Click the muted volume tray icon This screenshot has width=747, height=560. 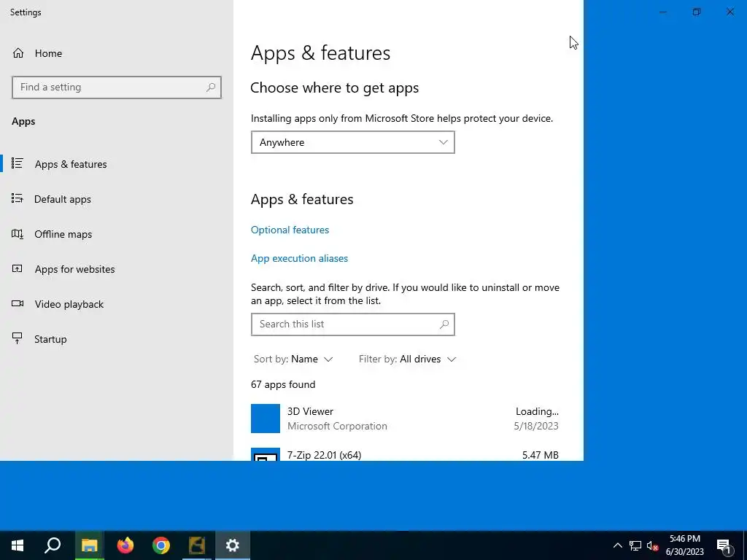point(653,545)
